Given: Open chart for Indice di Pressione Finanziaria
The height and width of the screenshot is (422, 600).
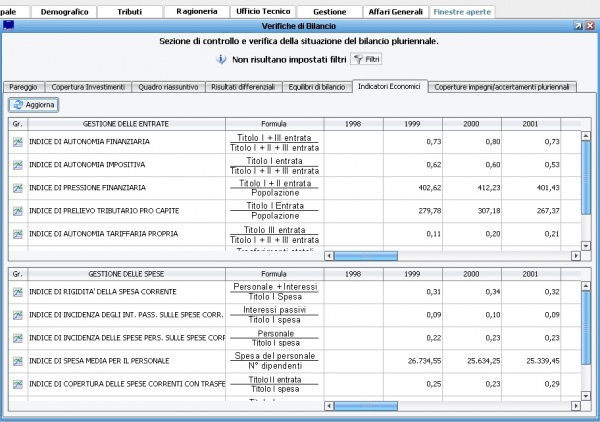Looking at the screenshot, I should [18, 188].
